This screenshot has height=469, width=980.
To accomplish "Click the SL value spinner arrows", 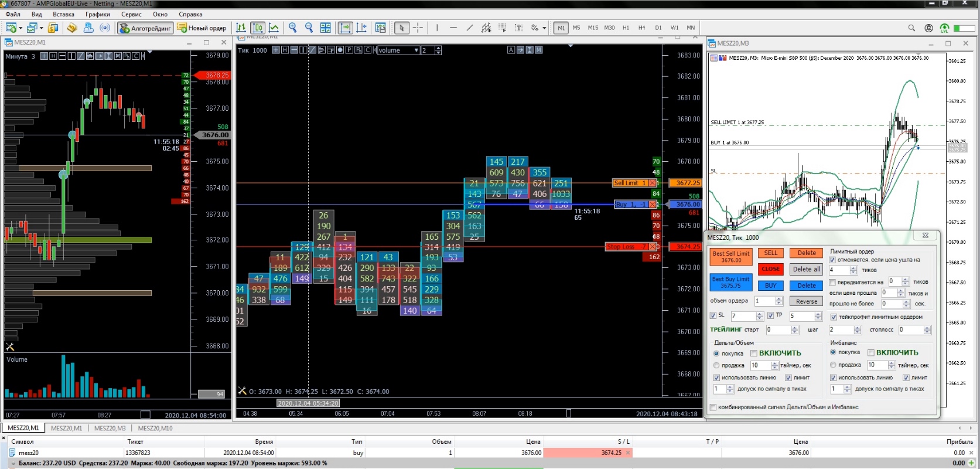I will [760, 316].
